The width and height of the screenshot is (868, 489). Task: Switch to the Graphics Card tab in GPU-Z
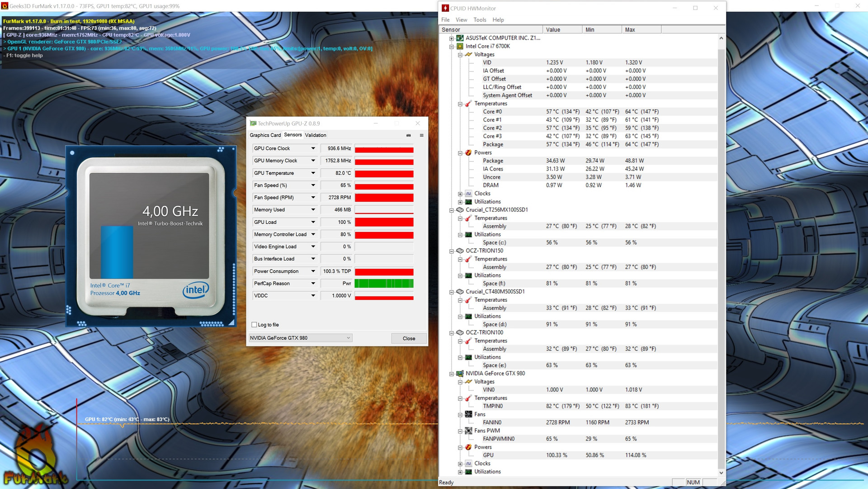[x=265, y=135]
